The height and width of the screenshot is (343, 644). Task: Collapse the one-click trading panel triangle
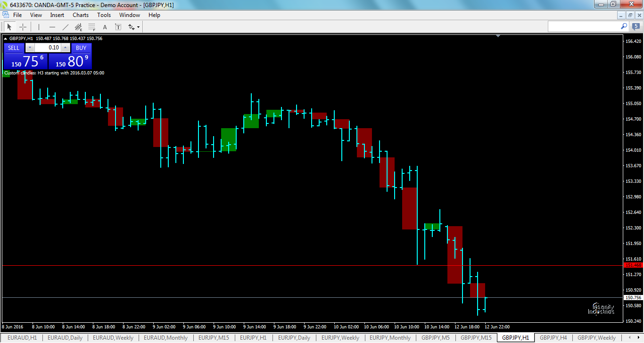[x=6, y=39]
